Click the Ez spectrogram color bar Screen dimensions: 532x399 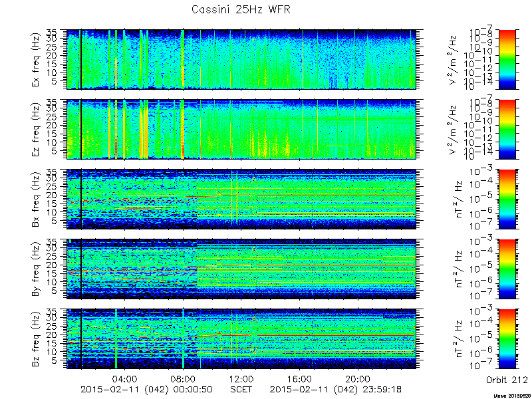click(x=507, y=129)
